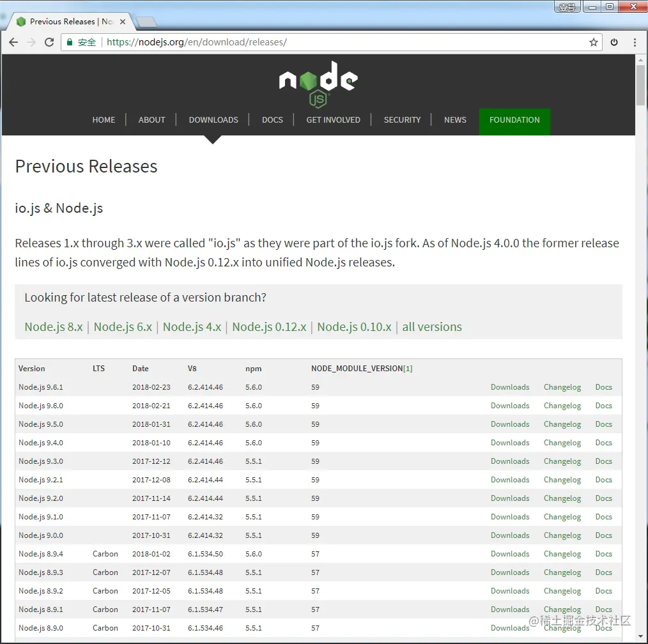Open the NEWS nav item
Image resolution: width=648 pixels, height=644 pixels.
pyautogui.click(x=455, y=120)
